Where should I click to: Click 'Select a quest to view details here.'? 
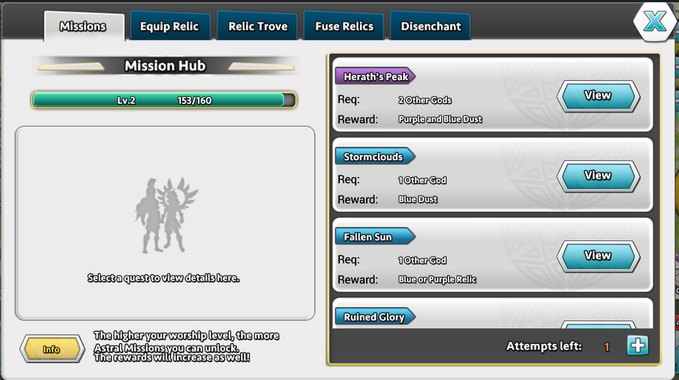(163, 278)
